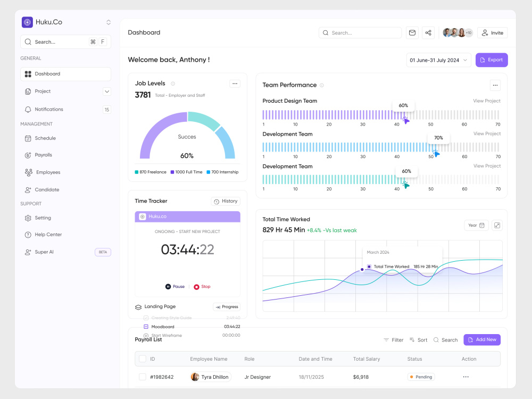Screen dimensions: 532x399
Task: Click the 70% Development Team progress bar
Action: pyautogui.click(x=381, y=147)
